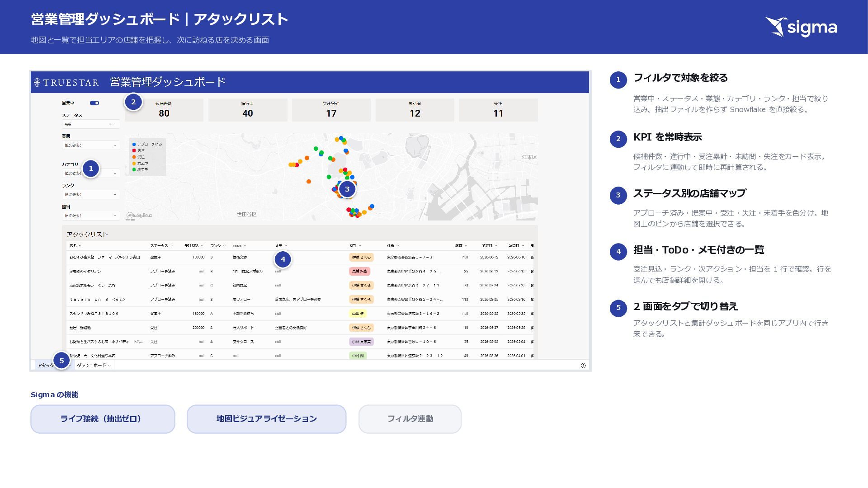Click the TRUESTAR logo in the dashboard
Viewport: 868px width, 488px height.
pos(66,82)
